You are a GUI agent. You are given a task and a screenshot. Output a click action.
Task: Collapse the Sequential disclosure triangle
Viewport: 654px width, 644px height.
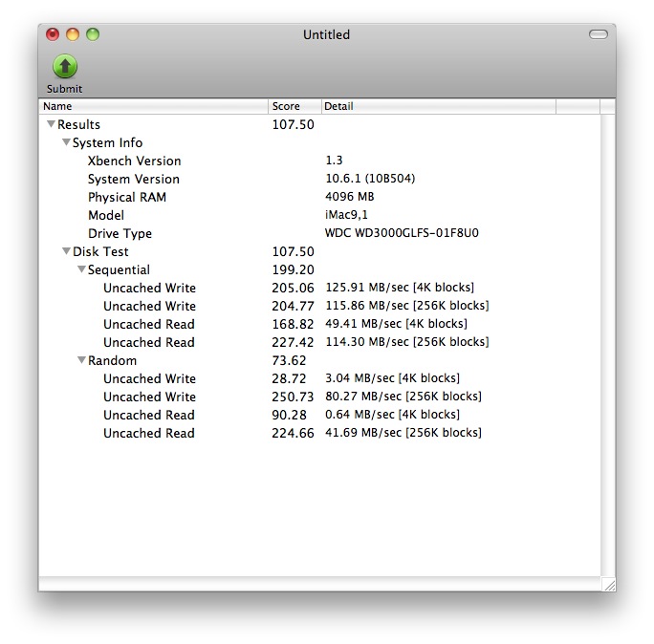pyautogui.click(x=81, y=269)
